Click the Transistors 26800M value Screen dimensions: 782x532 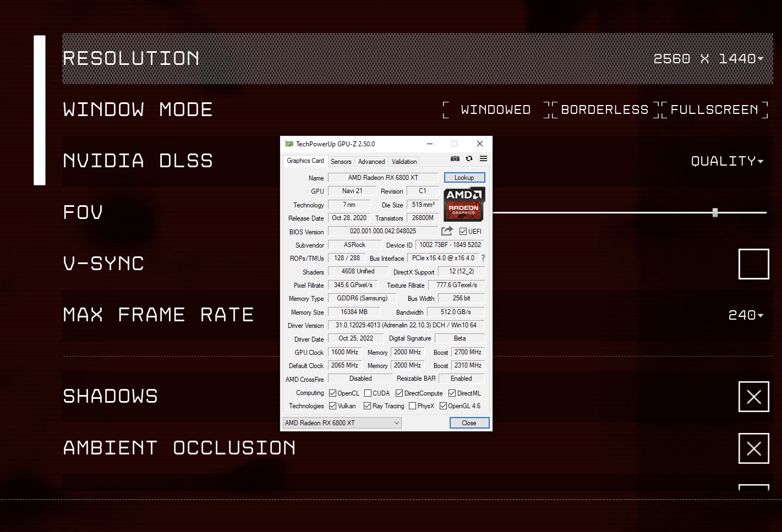click(423, 218)
